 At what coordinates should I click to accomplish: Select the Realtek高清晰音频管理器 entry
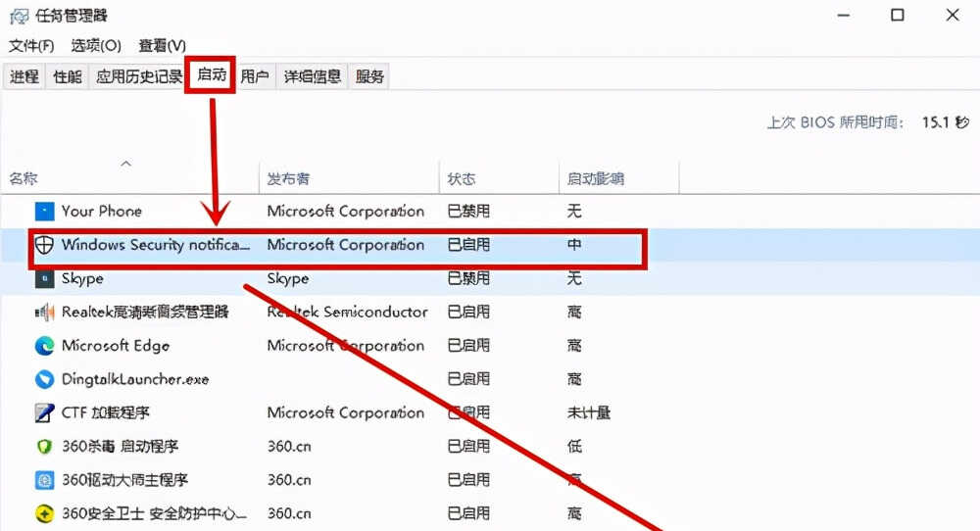(145, 312)
